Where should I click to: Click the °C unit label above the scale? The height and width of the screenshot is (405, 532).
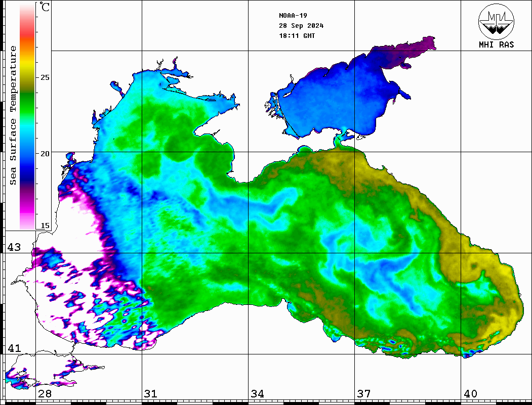pos(44,7)
